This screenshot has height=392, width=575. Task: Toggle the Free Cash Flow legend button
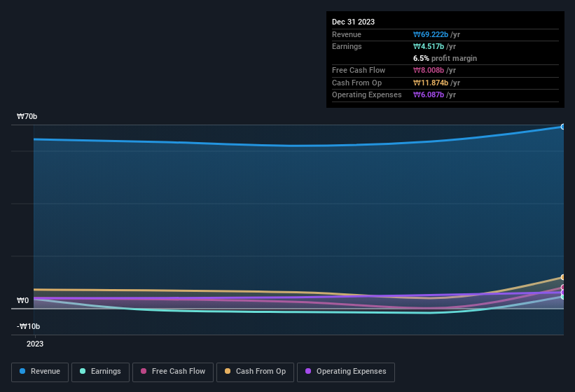point(173,372)
